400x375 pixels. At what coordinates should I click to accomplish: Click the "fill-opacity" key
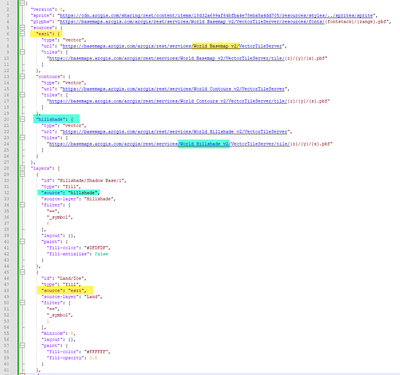[x=66, y=358]
